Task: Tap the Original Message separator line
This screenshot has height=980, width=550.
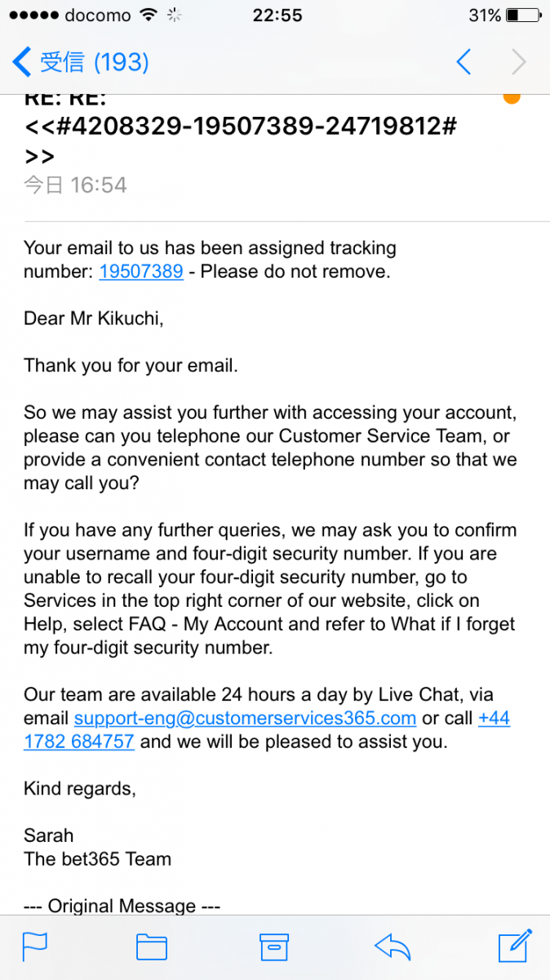Action: coord(122,906)
